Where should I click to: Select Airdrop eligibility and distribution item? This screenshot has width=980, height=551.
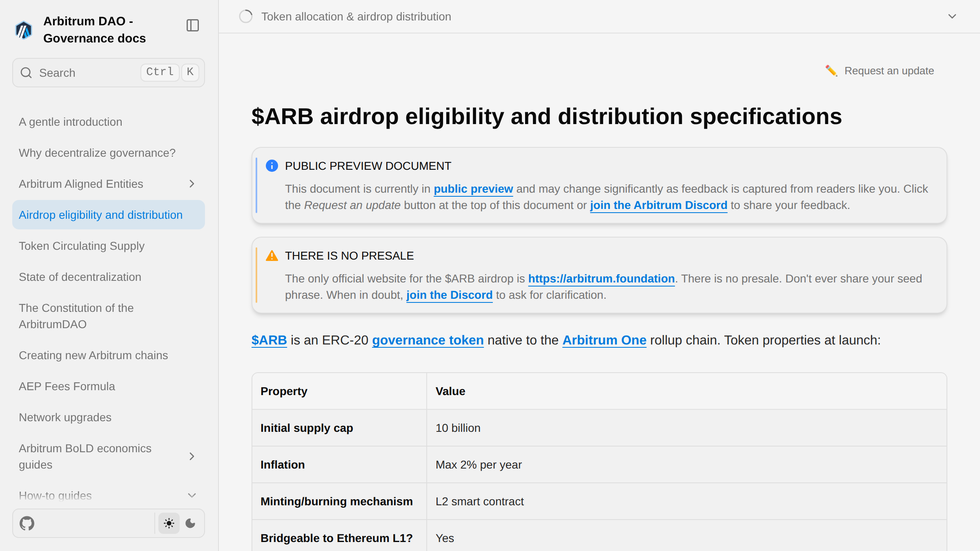click(109, 215)
